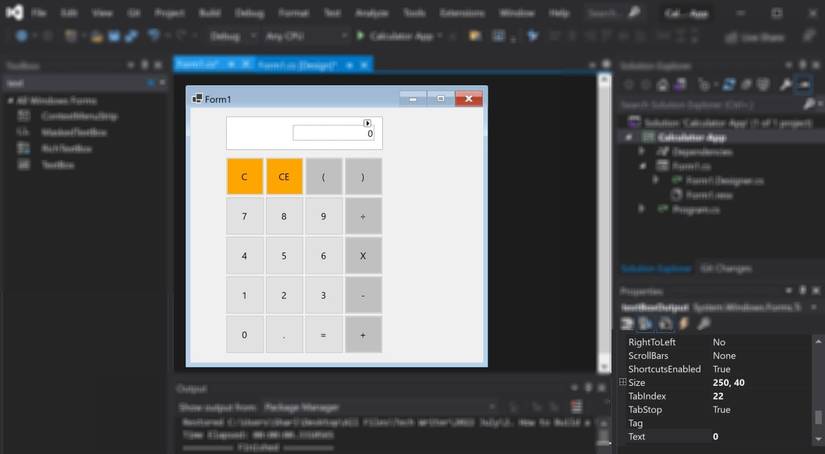Viewport: 825px width, 454px height.
Task: Open the Debug configuration dropdown
Action: [233, 36]
